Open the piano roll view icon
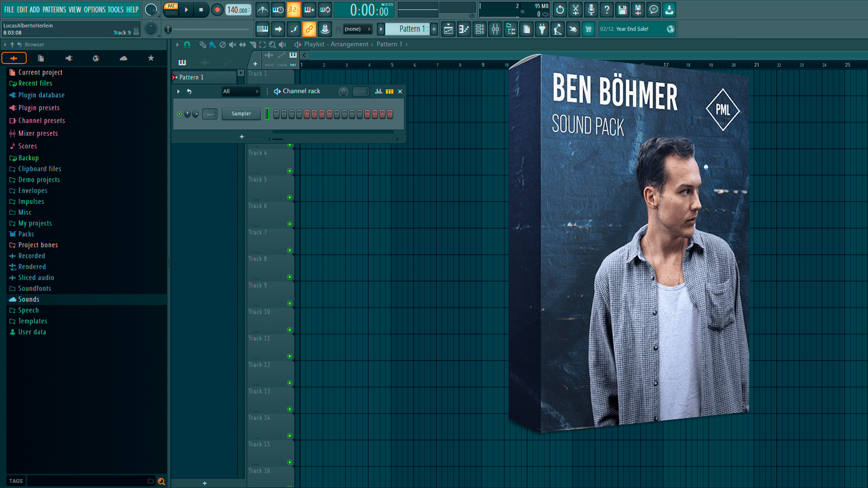This screenshot has width=868, height=488. click(464, 29)
